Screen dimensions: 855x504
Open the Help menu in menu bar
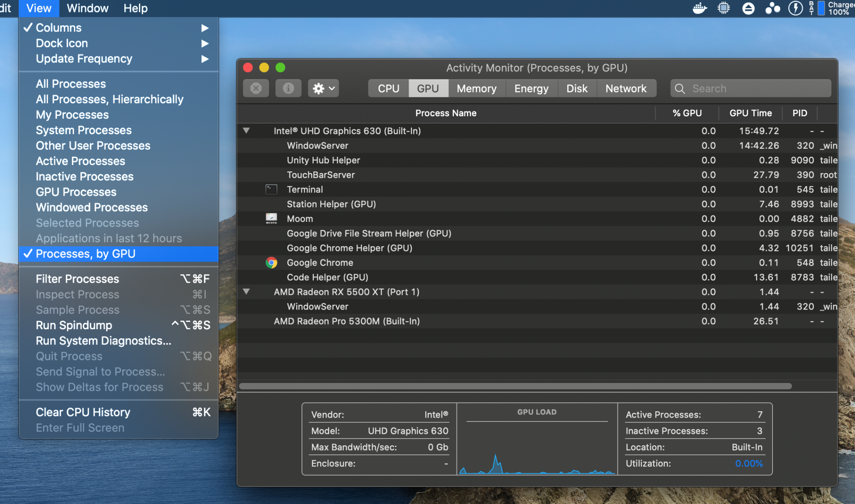(136, 8)
